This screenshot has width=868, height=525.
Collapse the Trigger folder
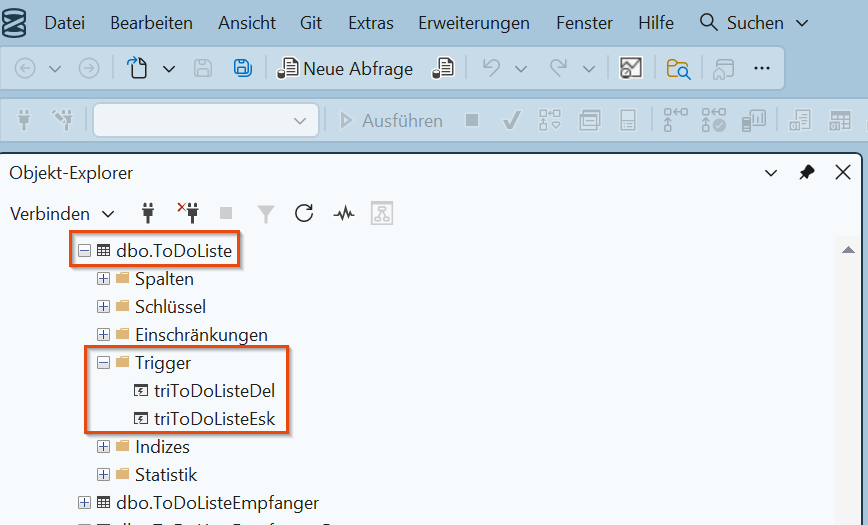(103, 363)
